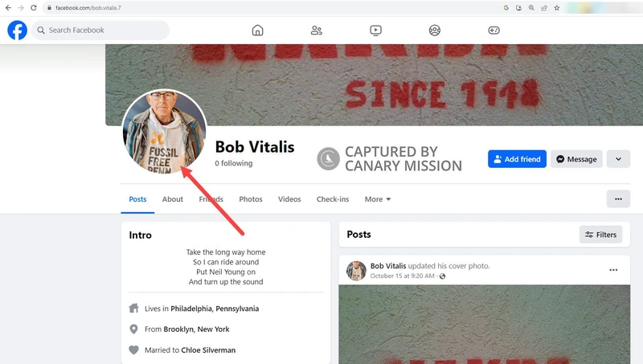Open the three-dot menu beside profile tabs
643x364 pixels.
[x=618, y=199]
